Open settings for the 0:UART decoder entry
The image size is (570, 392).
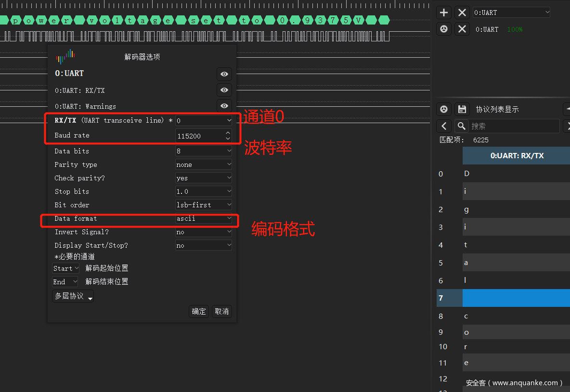coord(444,29)
